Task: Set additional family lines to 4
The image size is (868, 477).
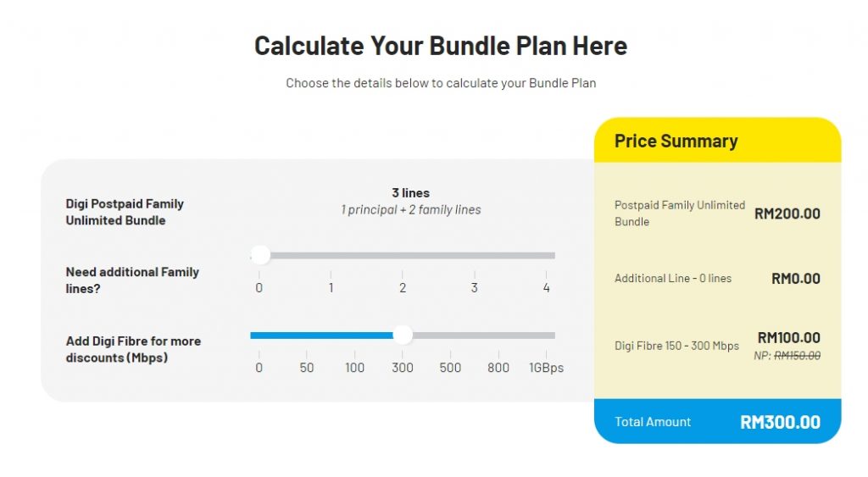Action: (x=547, y=255)
